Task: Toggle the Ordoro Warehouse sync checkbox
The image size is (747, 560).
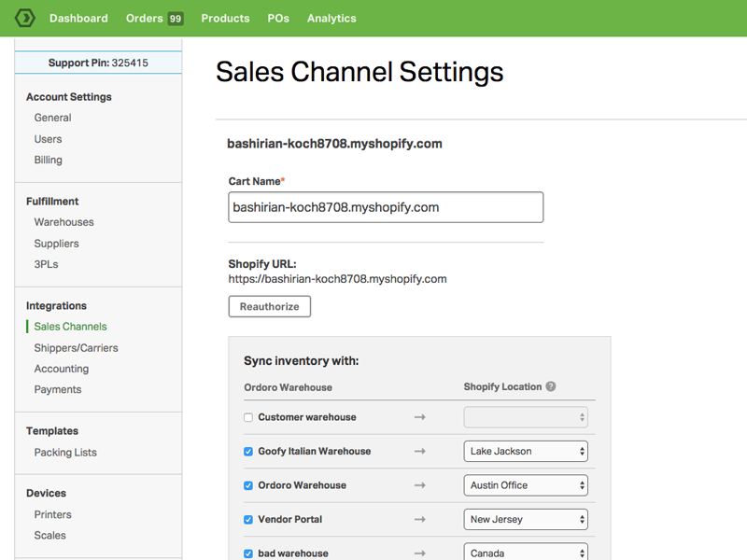Action: tap(248, 485)
